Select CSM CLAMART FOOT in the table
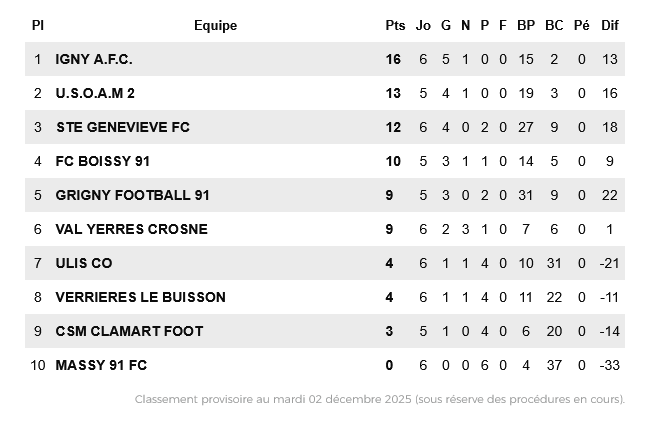The image size is (648, 427). pos(129,331)
